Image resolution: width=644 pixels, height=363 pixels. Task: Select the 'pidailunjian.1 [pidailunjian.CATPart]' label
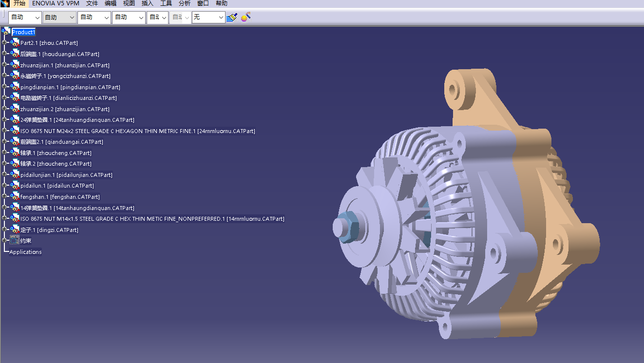[x=66, y=175]
